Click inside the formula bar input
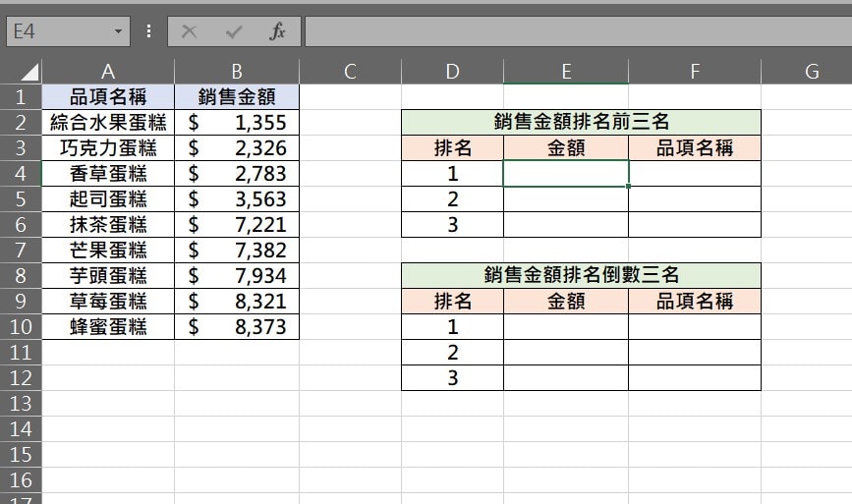Viewport: 852px width, 504px height. pyautogui.click(x=578, y=31)
